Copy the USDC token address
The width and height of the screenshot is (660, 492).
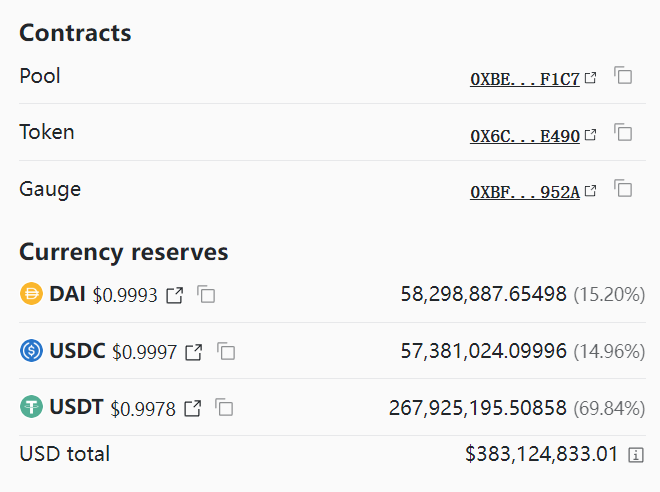226,351
